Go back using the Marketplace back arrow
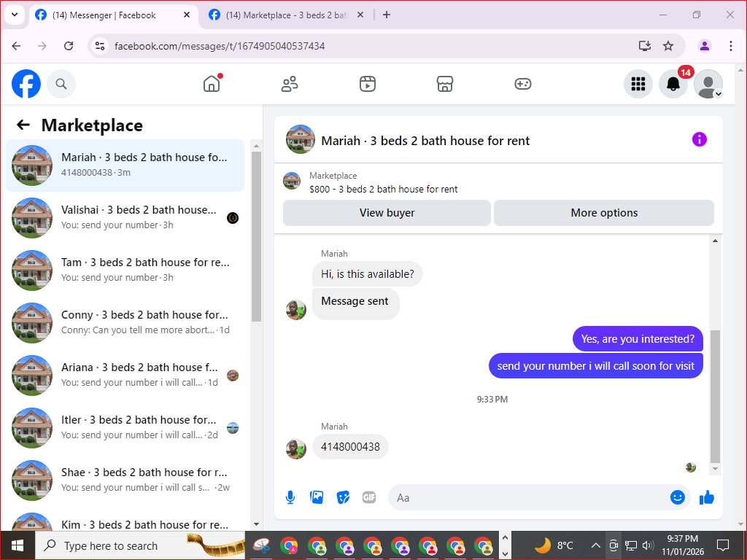747x560 pixels. [x=23, y=125]
